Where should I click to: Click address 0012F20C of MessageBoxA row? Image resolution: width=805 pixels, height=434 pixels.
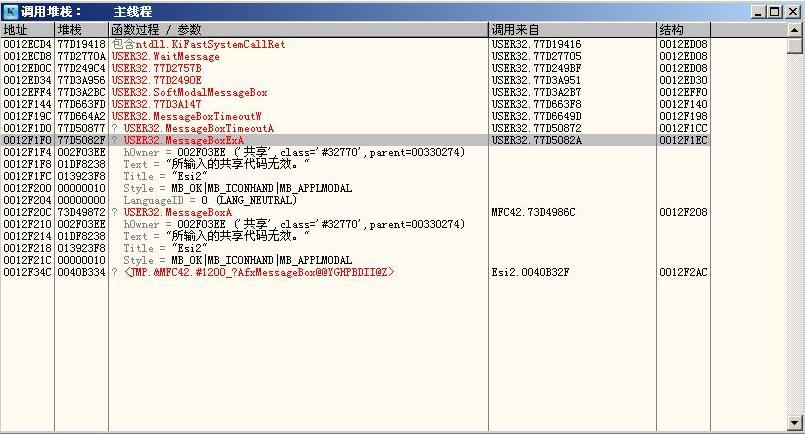click(27, 212)
